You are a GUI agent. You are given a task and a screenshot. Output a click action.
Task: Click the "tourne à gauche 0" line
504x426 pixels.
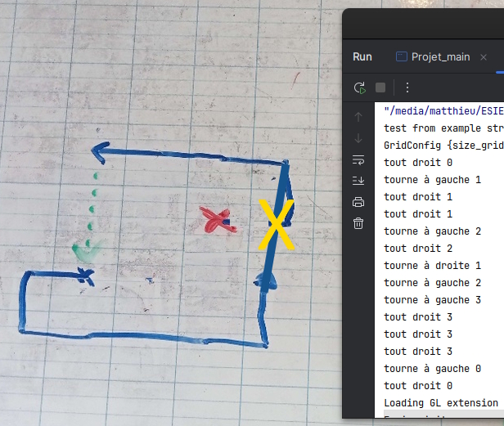[x=432, y=369]
